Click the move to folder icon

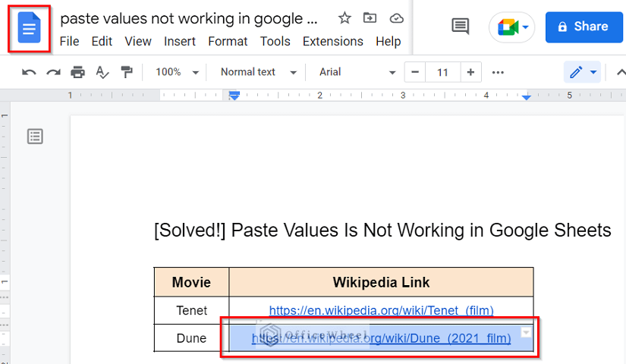[x=370, y=18]
